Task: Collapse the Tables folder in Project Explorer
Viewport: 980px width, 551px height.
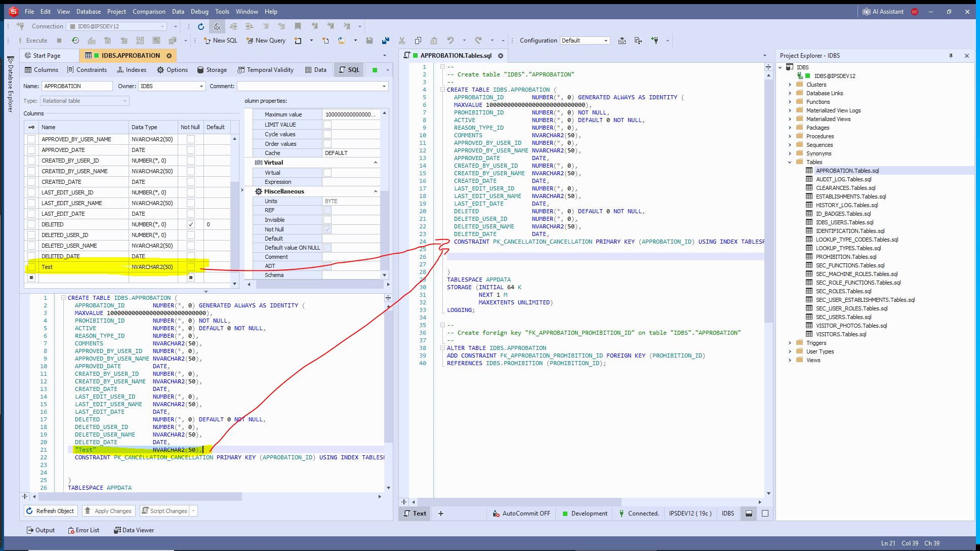Action: [x=790, y=162]
